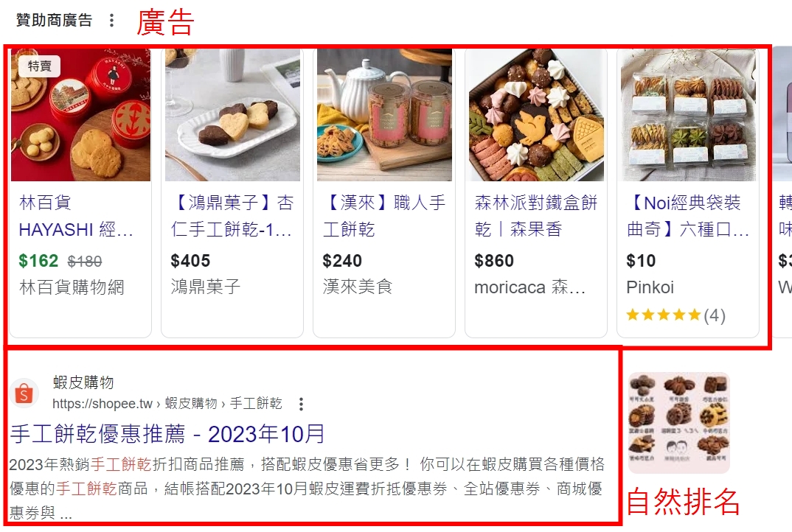This screenshot has height=532, width=792.
Task: Open the sponsored ads three-dot menu
Action: (111, 20)
